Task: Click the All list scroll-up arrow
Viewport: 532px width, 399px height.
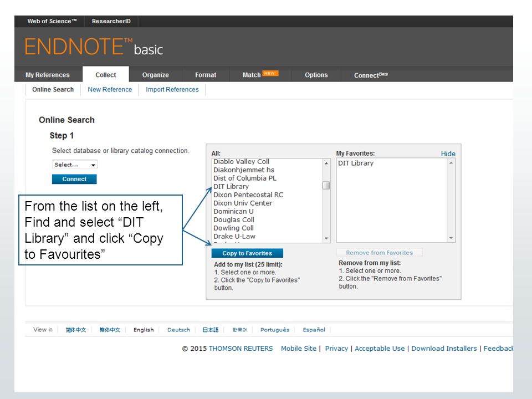Action: [326, 163]
